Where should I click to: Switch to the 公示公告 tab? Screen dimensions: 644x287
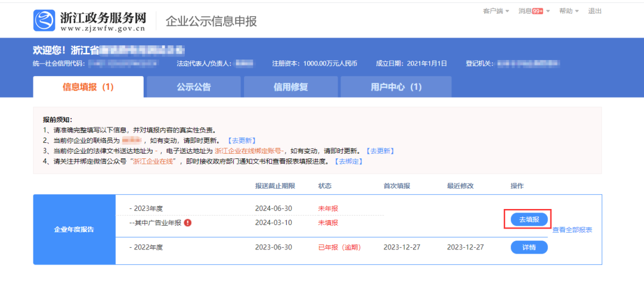pyautogui.click(x=194, y=87)
